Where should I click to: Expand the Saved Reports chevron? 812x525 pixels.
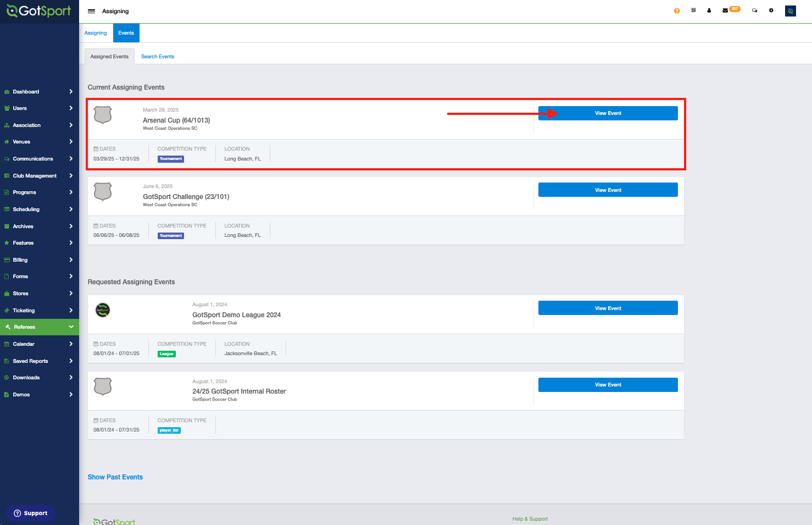coord(71,361)
